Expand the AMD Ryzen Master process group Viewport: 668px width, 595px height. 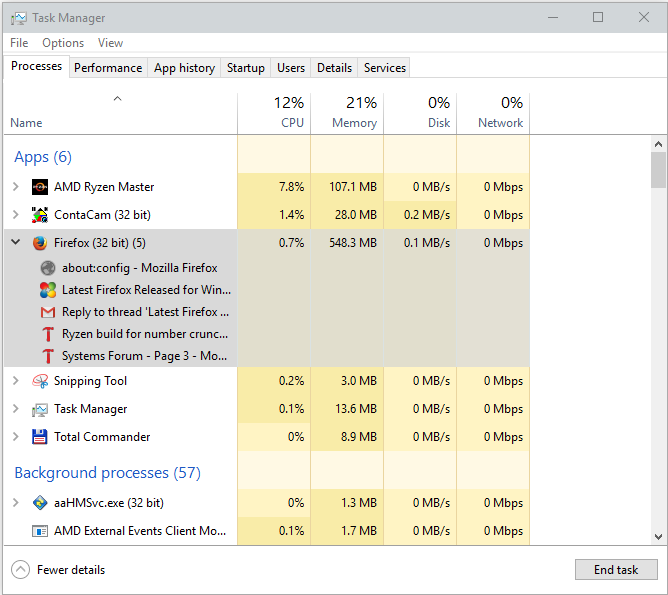click(x=16, y=187)
